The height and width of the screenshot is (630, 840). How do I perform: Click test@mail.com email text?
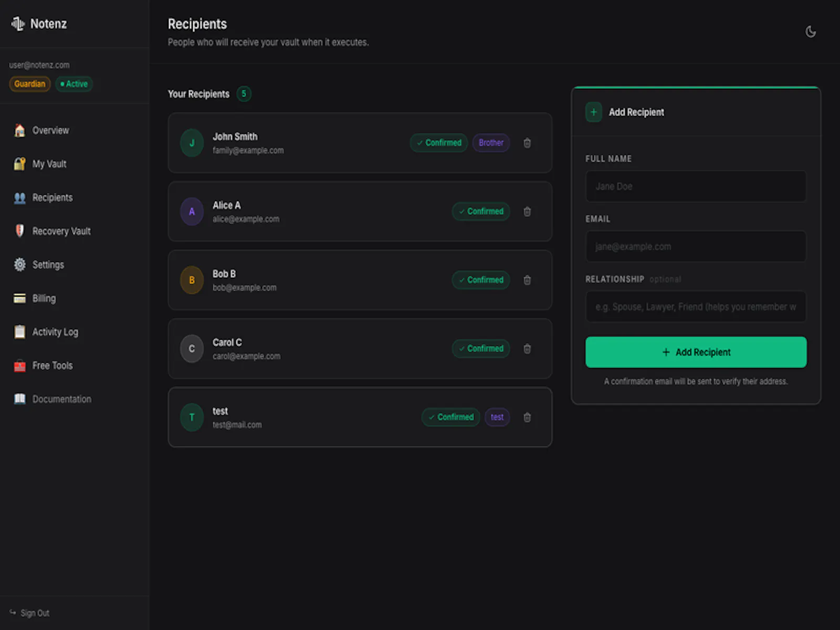237,425
